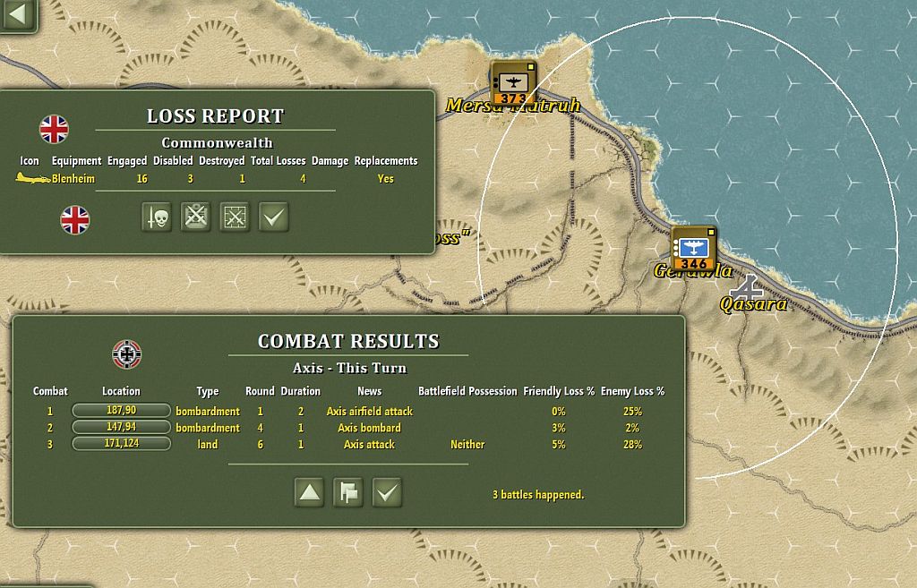
Task: Click the sword and skull icon in Loss Report
Action: pos(157,217)
